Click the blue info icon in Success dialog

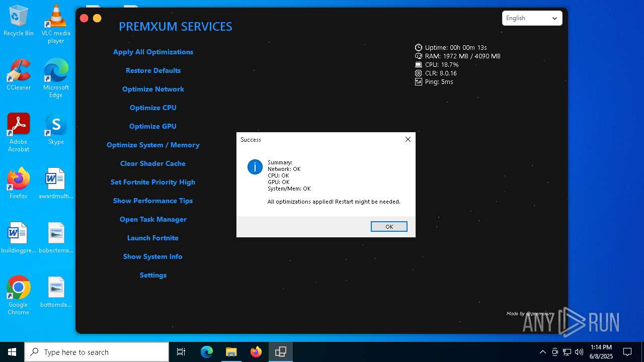click(255, 167)
